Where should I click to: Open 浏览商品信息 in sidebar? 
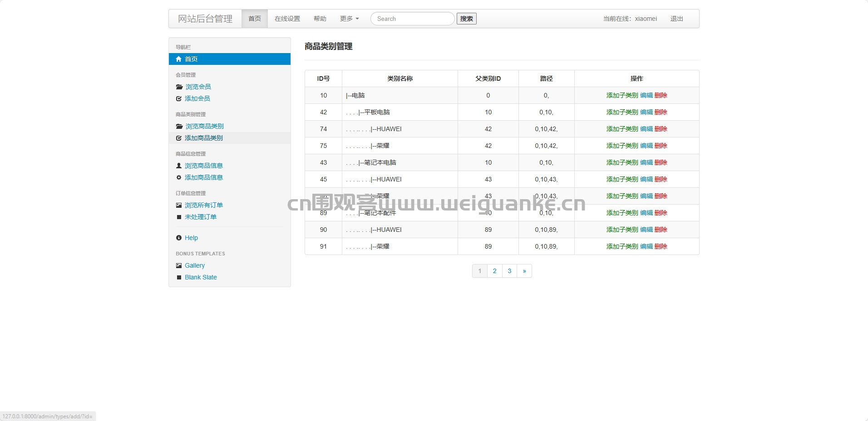coord(204,166)
